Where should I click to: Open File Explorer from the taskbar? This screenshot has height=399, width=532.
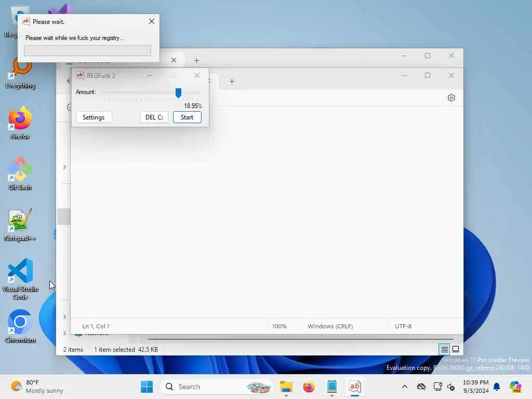tap(286, 387)
